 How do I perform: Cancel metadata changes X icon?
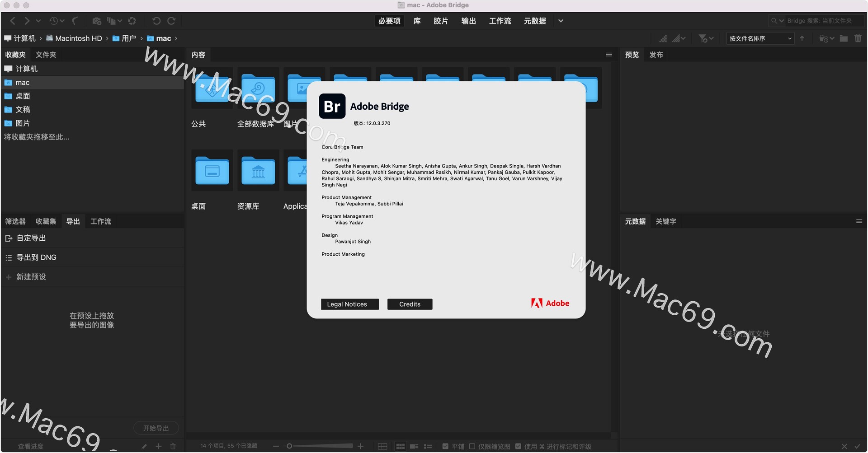[x=844, y=446]
